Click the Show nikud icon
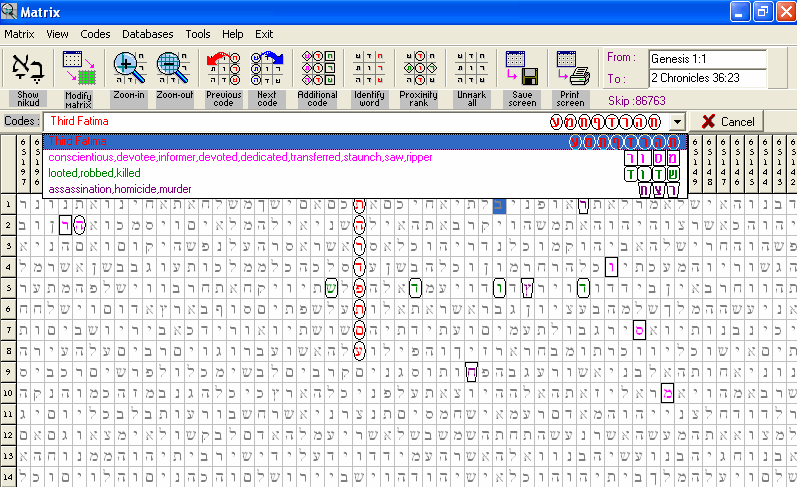This screenshot has height=487, width=797. (x=28, y=68)
